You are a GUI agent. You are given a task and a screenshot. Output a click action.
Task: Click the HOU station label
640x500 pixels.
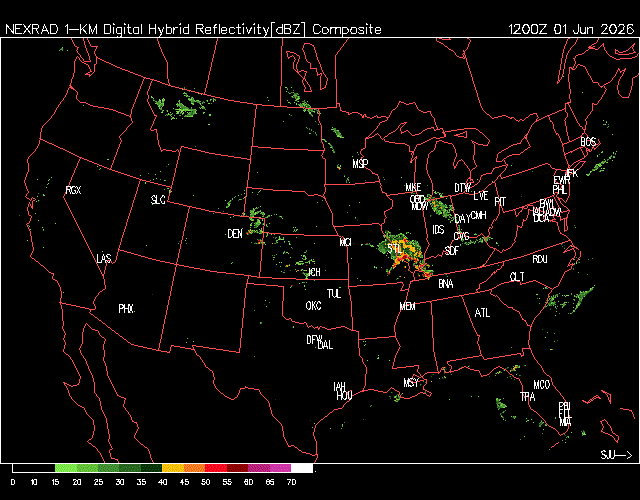coord(344,395)
